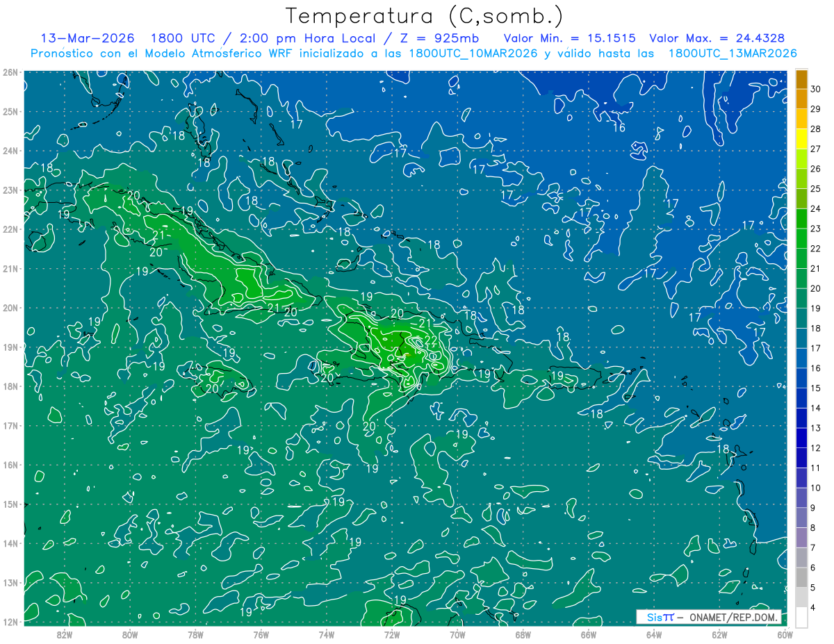Click the '70W' longitude label
834x644 pixels.
pyautogui.click(x=457, y=634)
